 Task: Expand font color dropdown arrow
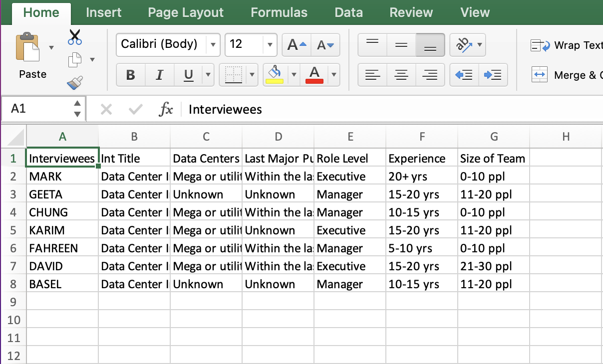tap(333, 75)
